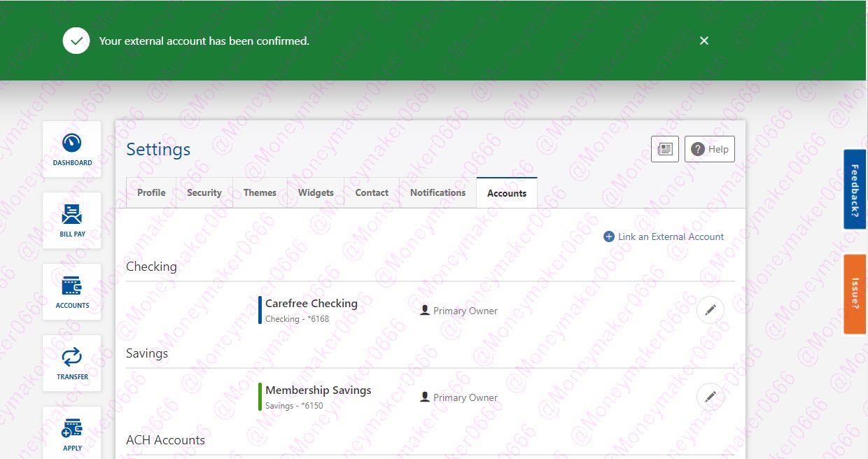Select the Themes tab
The image size is (868, 459).
tap(260, 192)
